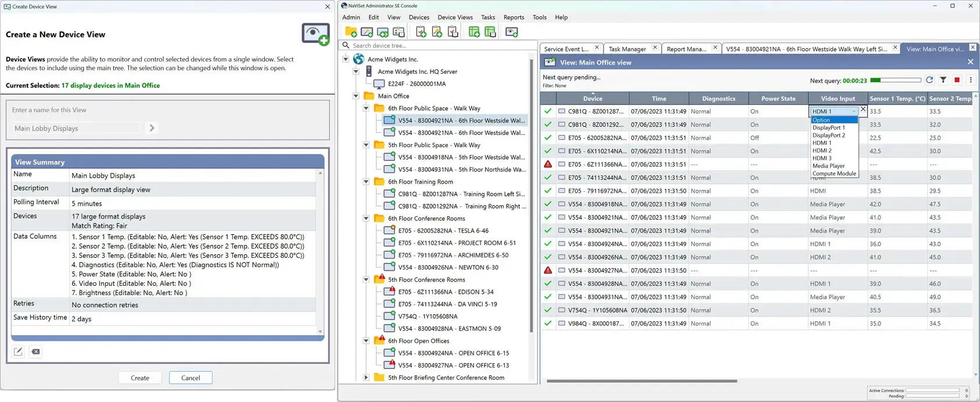Click the add device view eye icon

pos(512,32)
